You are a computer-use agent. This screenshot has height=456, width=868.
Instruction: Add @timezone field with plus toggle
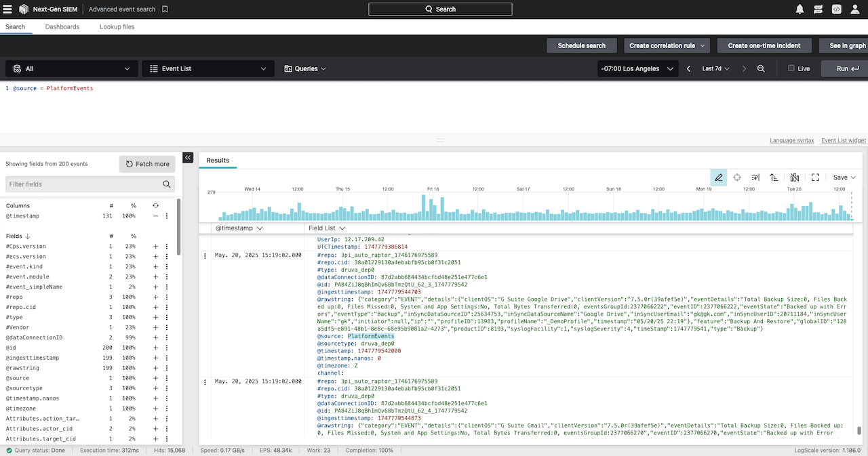pos(155,409)
